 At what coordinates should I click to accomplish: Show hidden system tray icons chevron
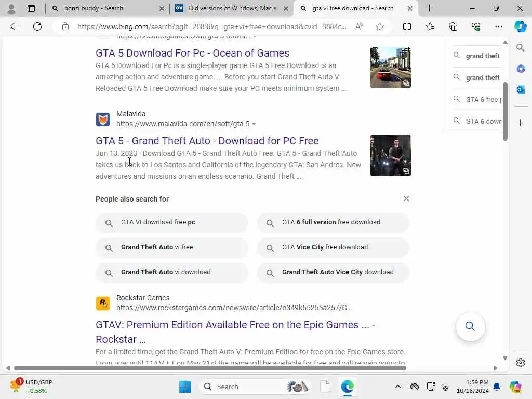(x=398, y=387)
